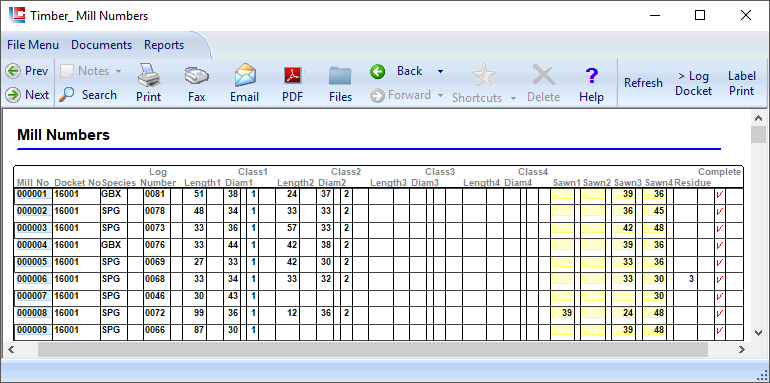Open Mill No 000005 link

coord(32,262)
